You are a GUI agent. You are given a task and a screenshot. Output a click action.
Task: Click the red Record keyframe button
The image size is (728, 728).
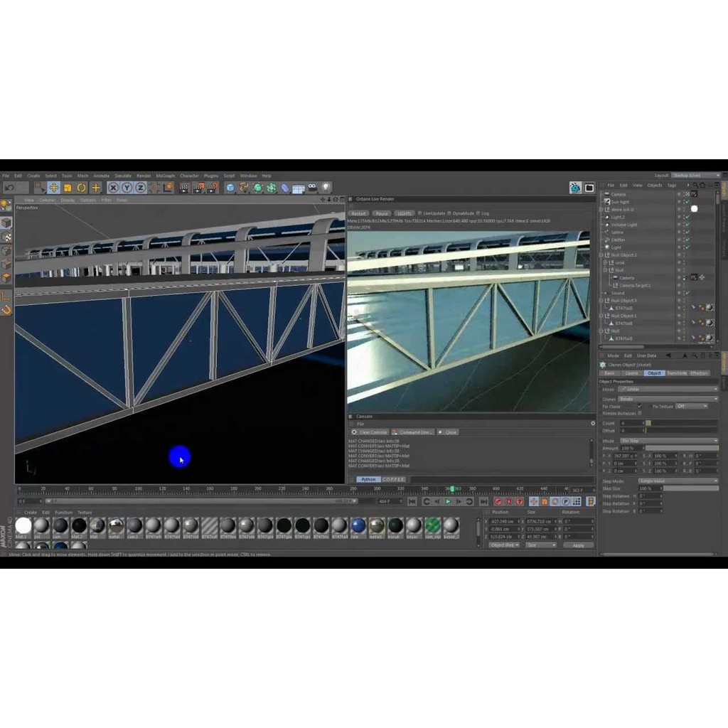498,501
